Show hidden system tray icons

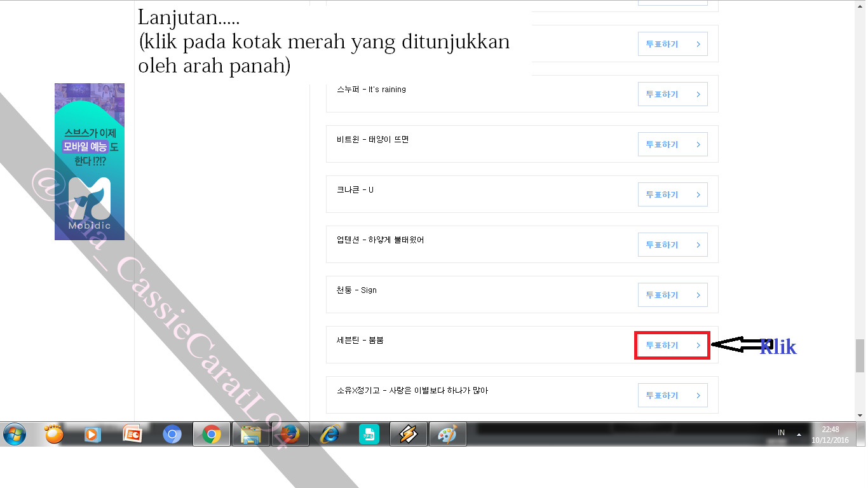point(799,435)
